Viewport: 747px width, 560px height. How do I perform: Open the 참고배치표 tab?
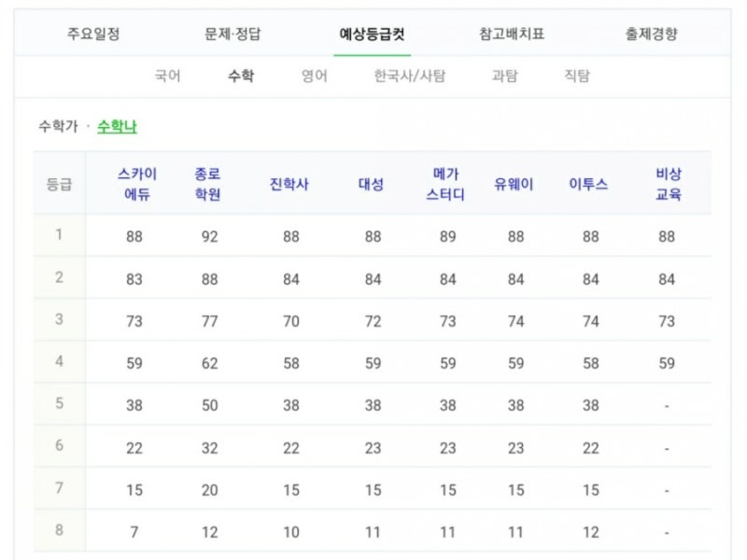(512, 35)
